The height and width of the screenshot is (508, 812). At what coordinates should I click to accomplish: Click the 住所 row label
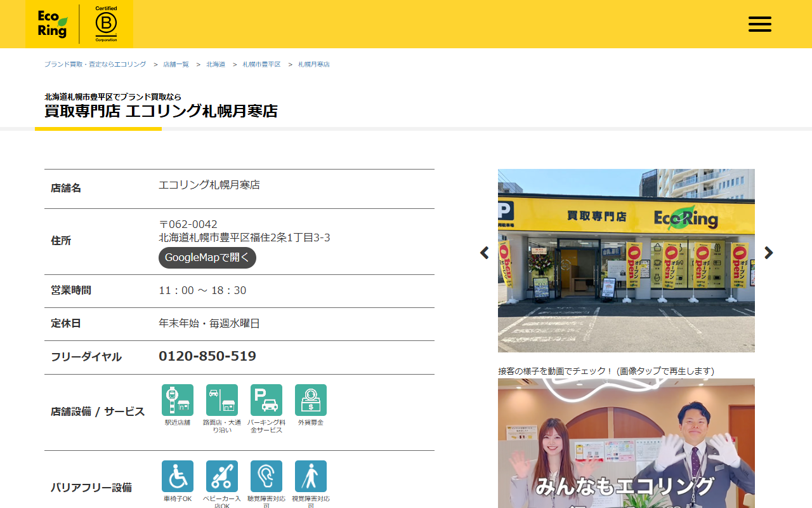click(61, 241)
